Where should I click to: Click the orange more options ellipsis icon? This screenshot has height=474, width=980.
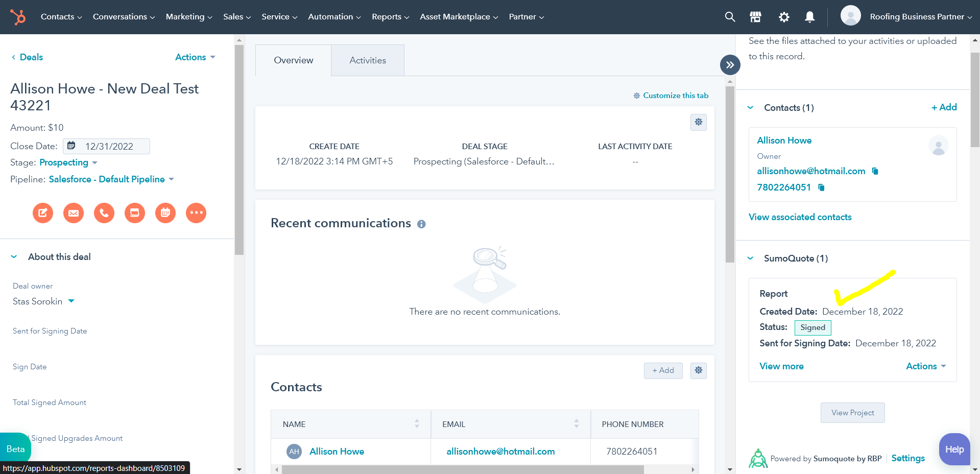[196, 212]
